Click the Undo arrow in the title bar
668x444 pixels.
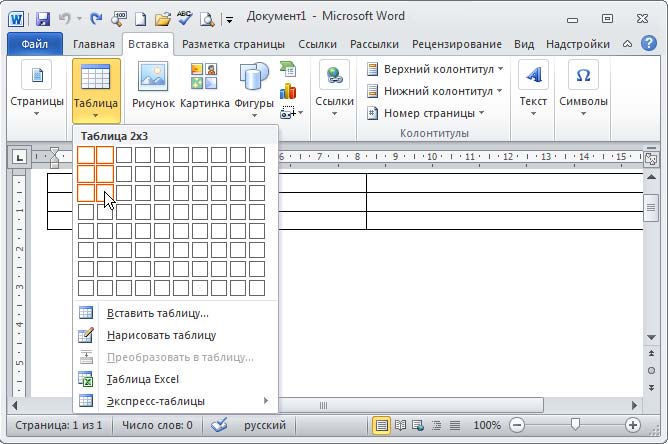click(67, 18)
